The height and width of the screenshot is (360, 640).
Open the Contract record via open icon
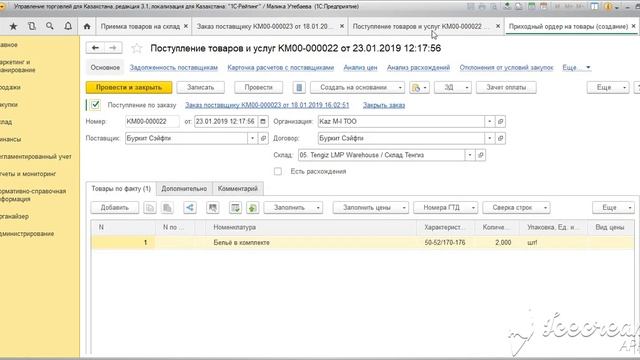[x=500, y=138]
